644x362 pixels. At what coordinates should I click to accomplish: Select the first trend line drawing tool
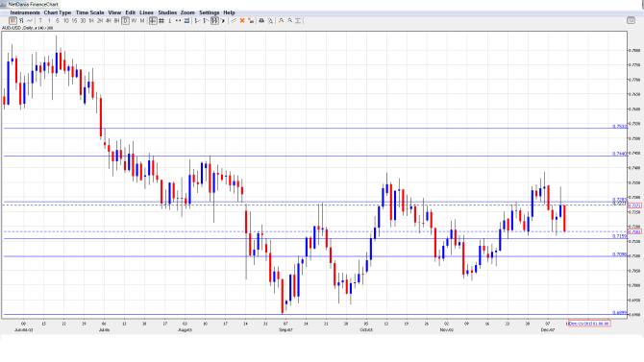(197, 20)
